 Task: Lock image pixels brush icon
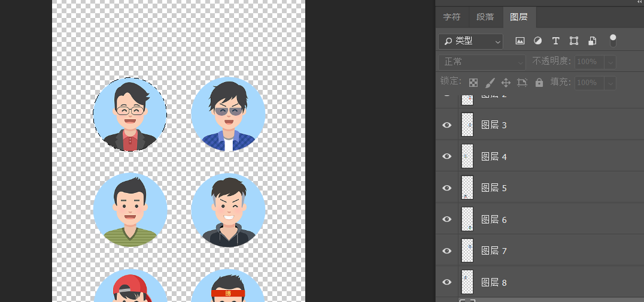pos(490,83)
